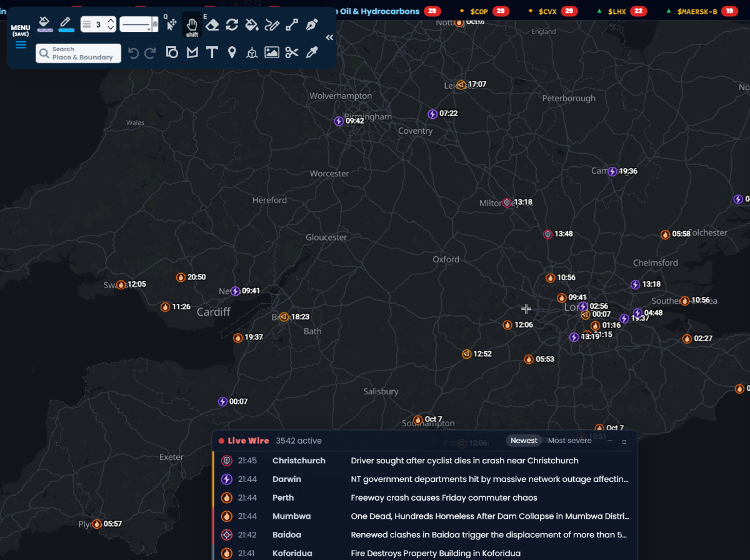Screen dimensions: 750x560
Task: Click the Leicester 17:07 marker
Action: (461, 84)
